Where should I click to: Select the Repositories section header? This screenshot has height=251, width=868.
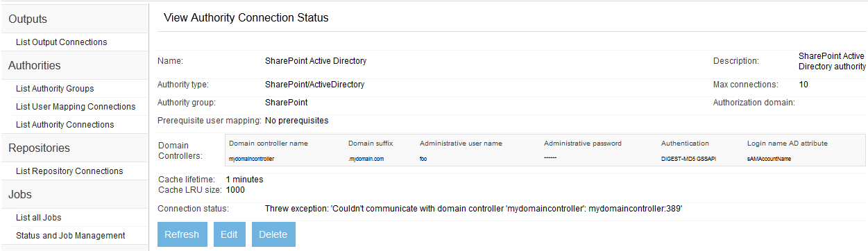(x=74, y=148)
